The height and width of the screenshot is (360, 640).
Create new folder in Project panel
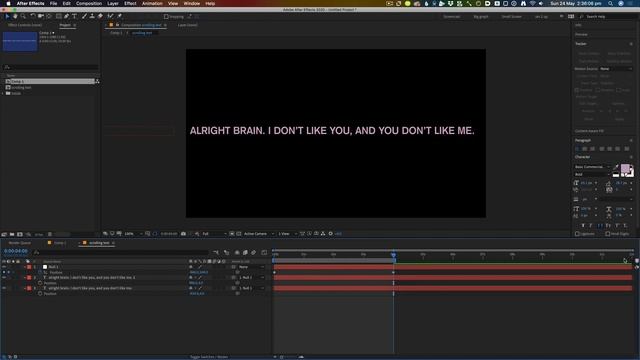pos(12,234)
